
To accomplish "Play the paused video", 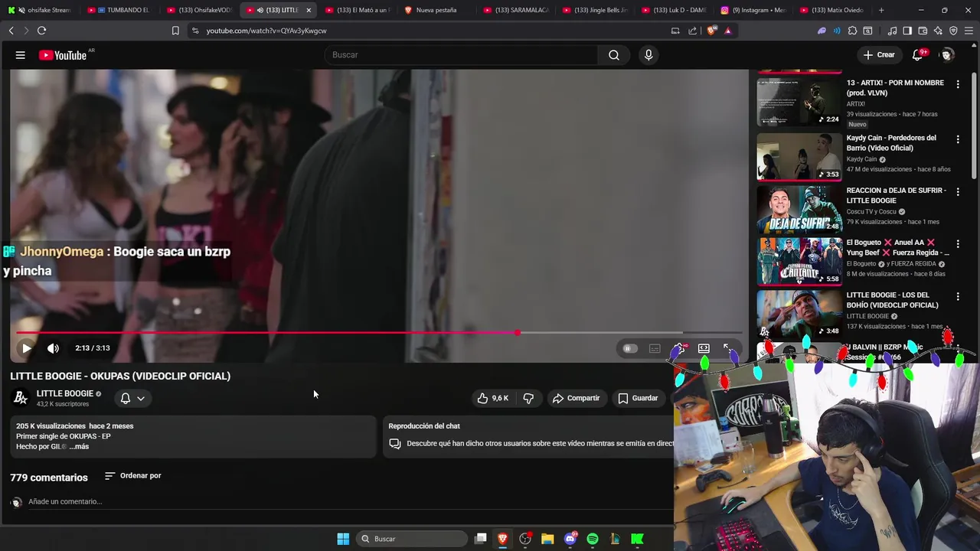I will [x=26, y=348].
